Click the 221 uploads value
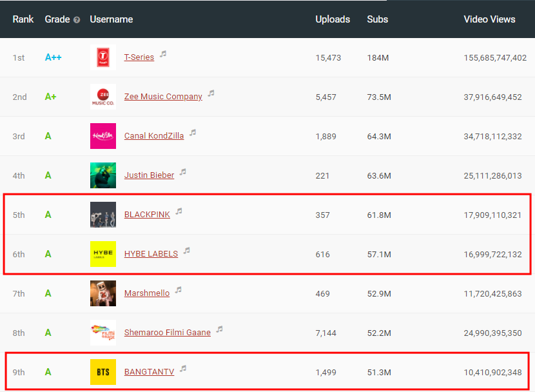The image size is (535, 392). [x=322, y=176]
